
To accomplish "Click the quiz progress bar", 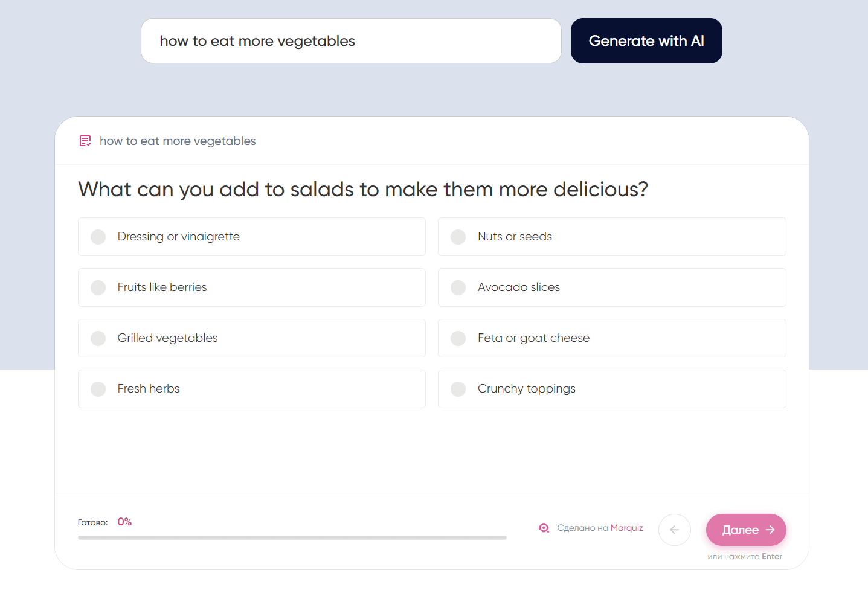I will tap(292, 537).
